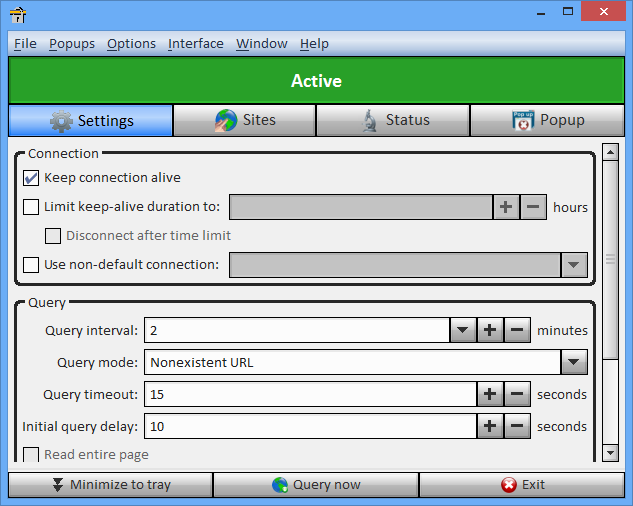Image resolution: width=633 pixels, height=506 pixels.
Task: Click the keep-alive duration hours field
Action: (x=361, y=207)
